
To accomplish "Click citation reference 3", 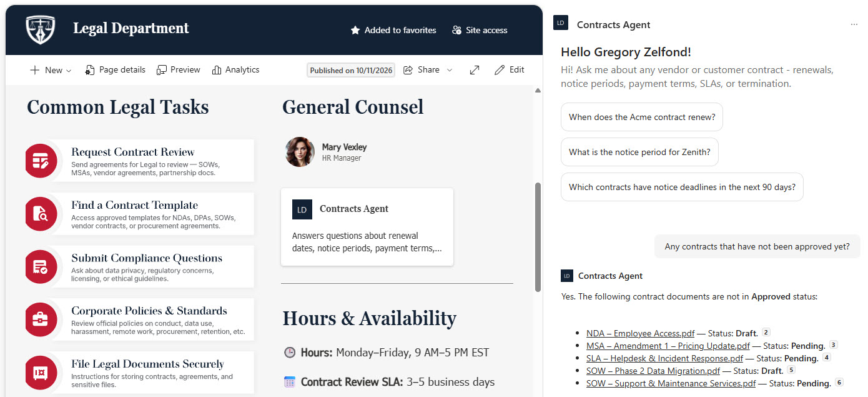I will pyautogui.click(x=833, y=345).
